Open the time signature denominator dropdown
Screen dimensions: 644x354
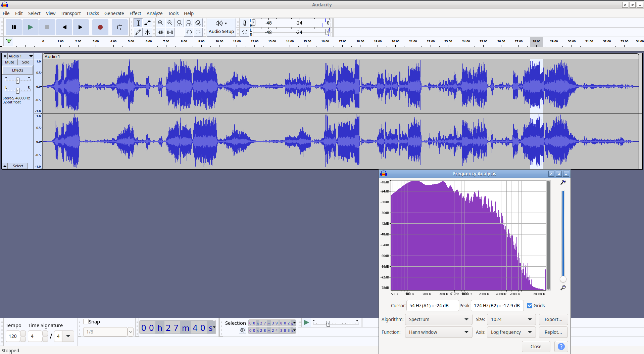pos(68,336)
